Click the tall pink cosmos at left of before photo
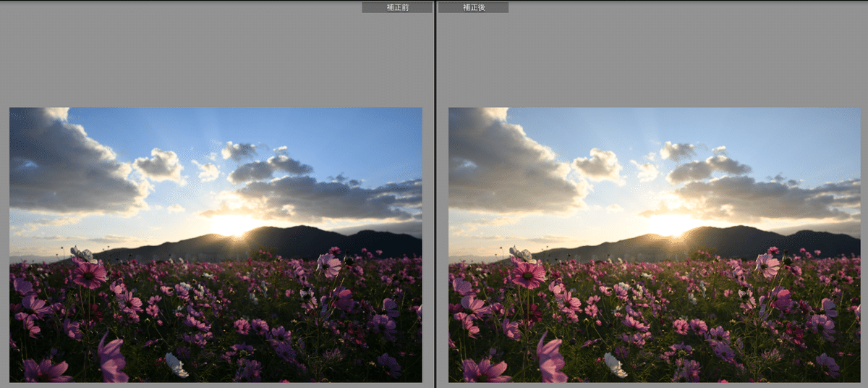 [89, 274]
